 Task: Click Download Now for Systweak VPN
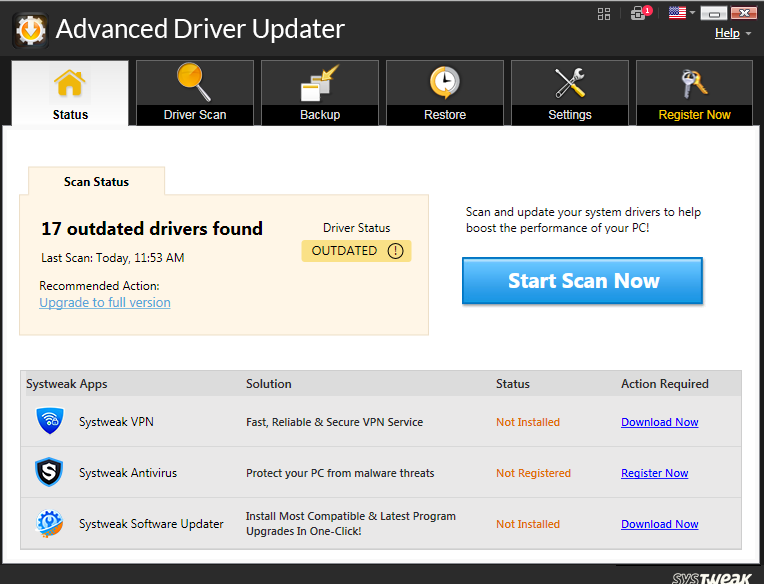660,422
